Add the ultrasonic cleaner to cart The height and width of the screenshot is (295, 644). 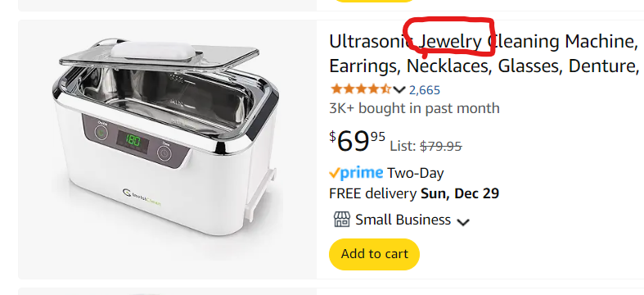tap(374, 254)
